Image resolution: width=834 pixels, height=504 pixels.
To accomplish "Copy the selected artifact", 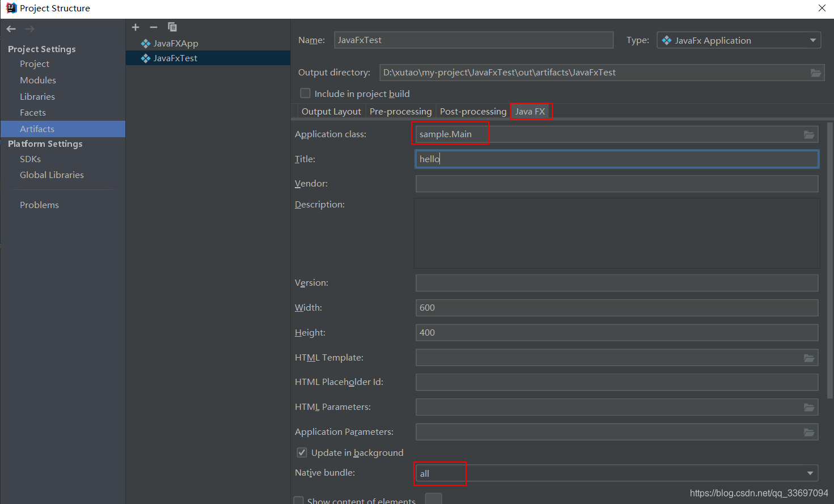I will 172,27.
